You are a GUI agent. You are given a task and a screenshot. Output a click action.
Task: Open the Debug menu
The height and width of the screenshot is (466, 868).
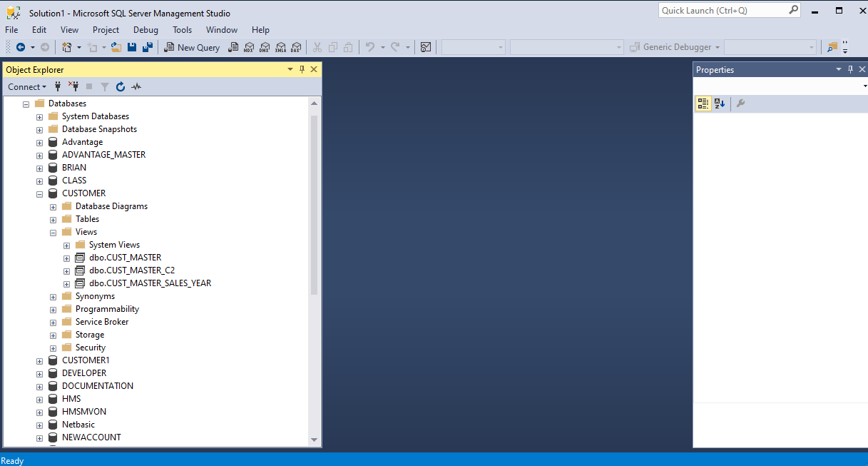(x=146, y=30)
